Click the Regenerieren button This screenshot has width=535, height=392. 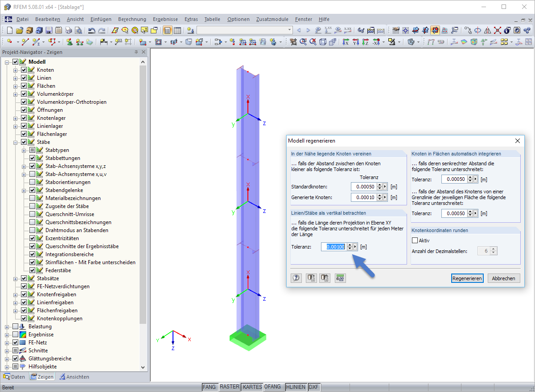click(x=467, y=278)
